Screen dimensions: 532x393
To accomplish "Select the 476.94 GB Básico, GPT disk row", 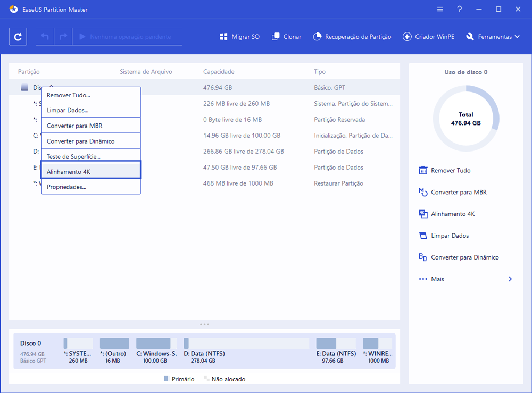I will [x=205, y=88].
